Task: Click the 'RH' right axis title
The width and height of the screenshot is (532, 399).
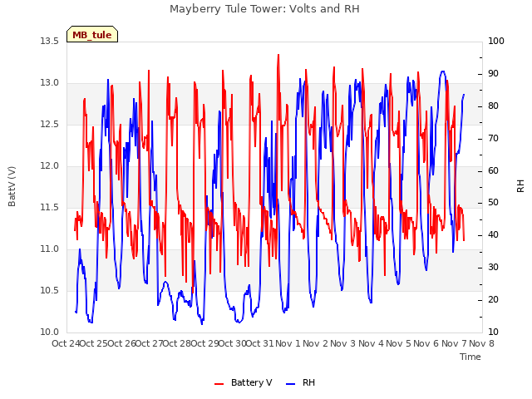Action: [520, 186]
